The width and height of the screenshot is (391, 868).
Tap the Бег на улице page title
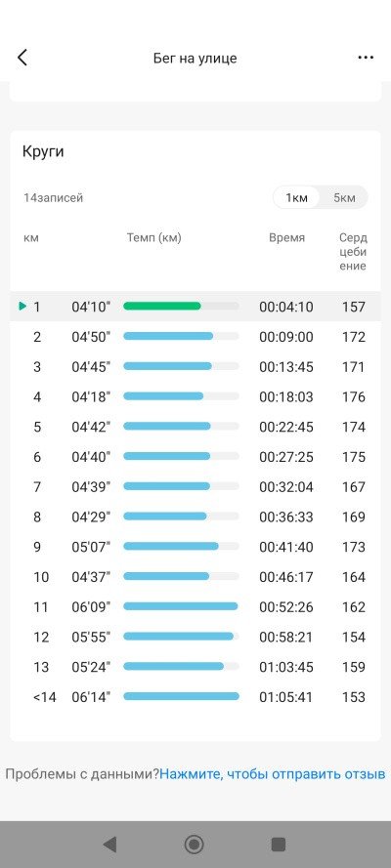(x=195, y=59)
